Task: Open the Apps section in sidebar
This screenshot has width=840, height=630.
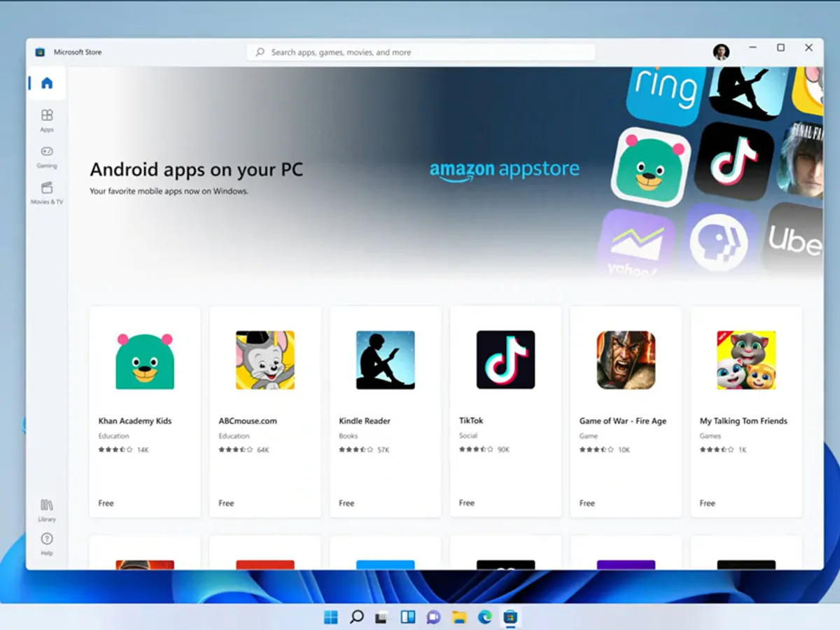Action: coord(47,119)
